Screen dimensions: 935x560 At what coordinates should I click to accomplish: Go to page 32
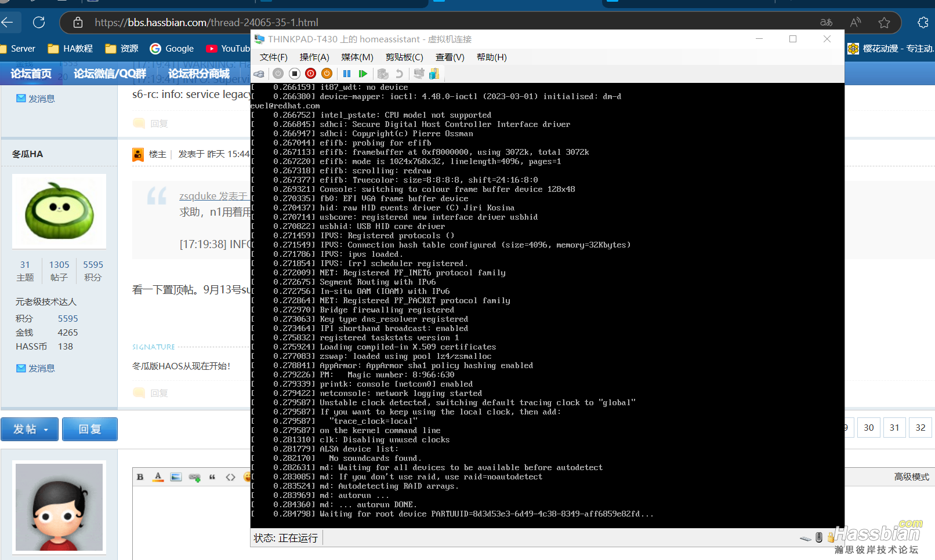[x=920, y=428]
